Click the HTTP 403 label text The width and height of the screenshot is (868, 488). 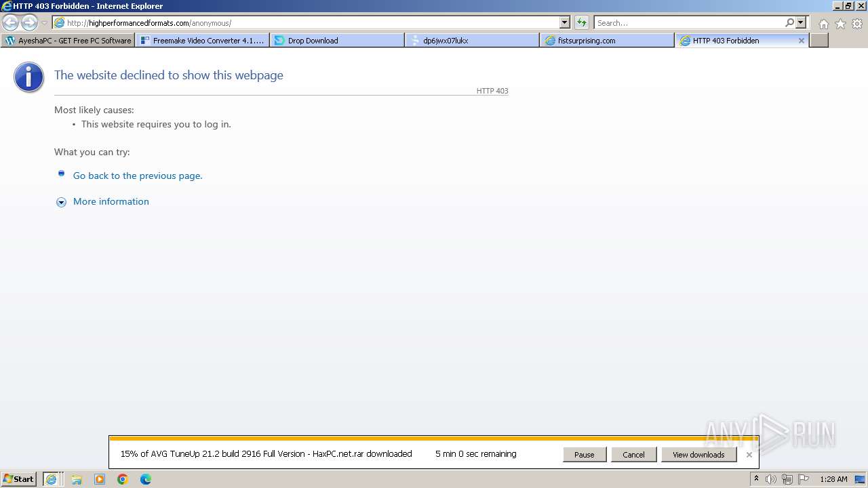pyautogui.click(x=492, y=91)
